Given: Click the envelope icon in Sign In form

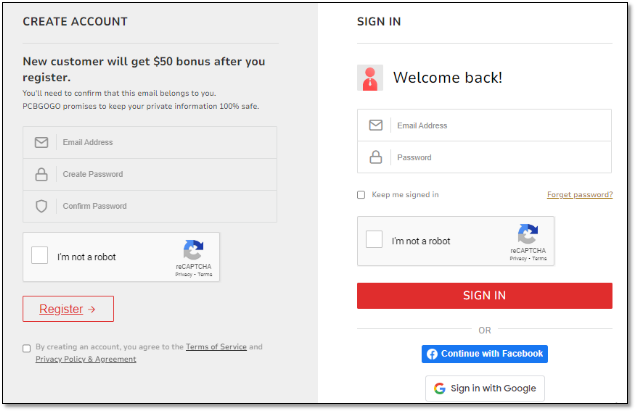Looking at the screenshot, I should pos(376,125).
